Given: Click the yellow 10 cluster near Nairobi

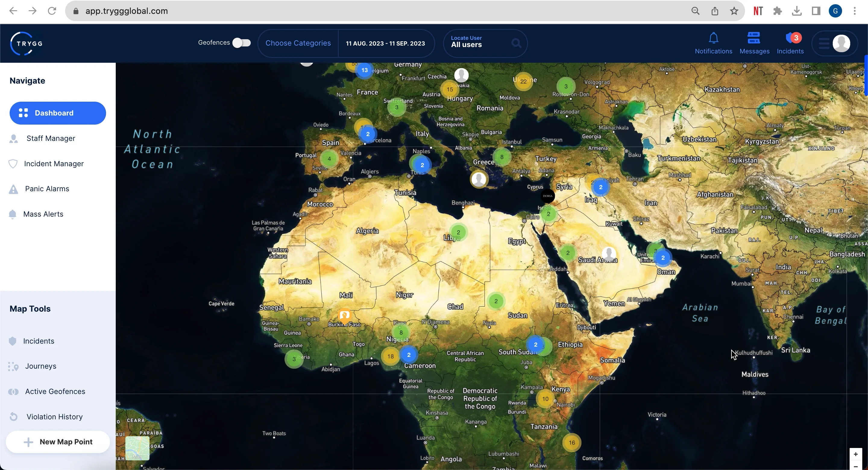Looking at the screenshot, I should pos(545,399).
